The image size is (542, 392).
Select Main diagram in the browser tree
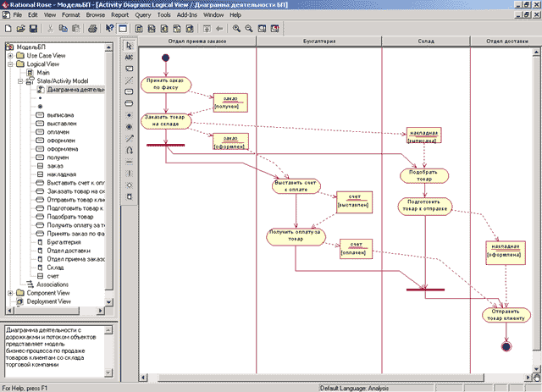coord(43,73)
